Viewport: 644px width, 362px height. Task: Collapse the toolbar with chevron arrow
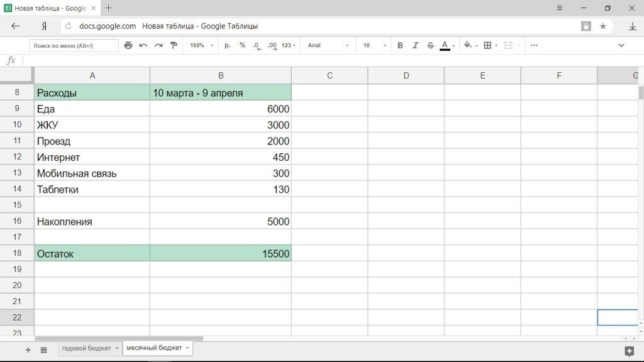pyautogui.click(x=621, y=45)
